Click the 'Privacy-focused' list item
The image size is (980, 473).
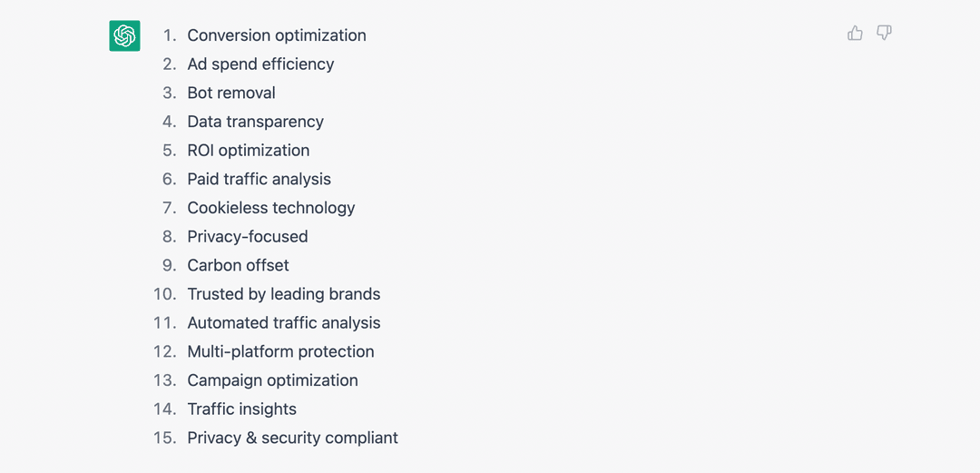pyautogui.click(x=247, y=237)
